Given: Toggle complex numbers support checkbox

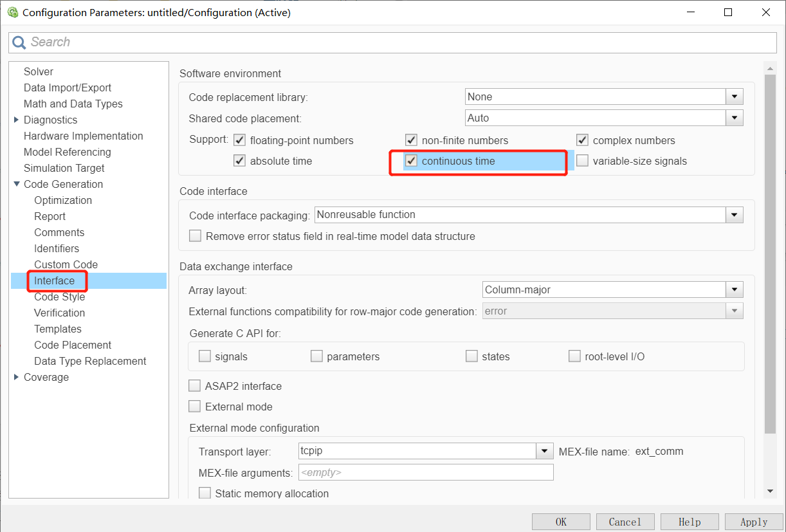Looking at the screenshot, I should tap(583, 140).
